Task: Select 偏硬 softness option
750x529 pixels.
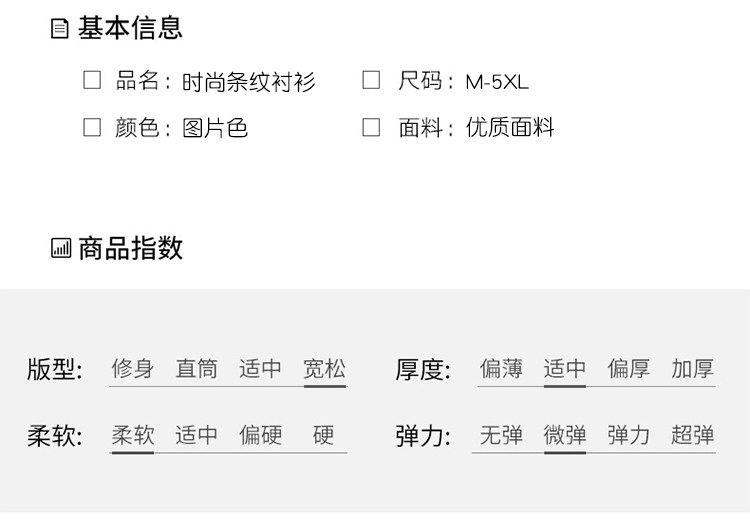Action: coord(260,435)
